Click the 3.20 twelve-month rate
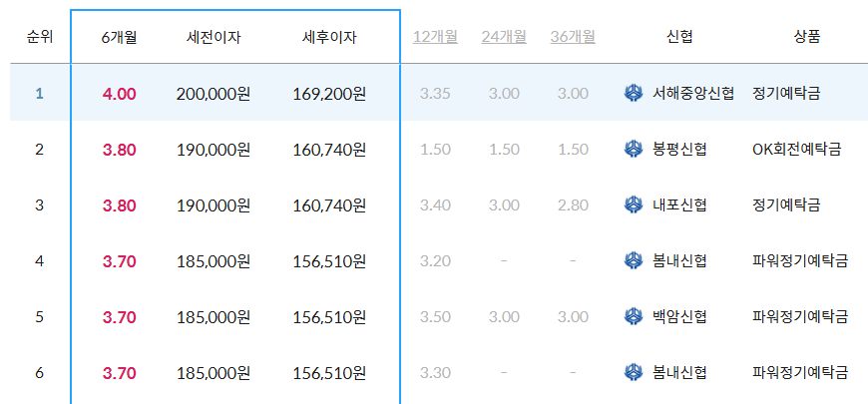This screenshot has width=868, height=404. click(435, 261)
